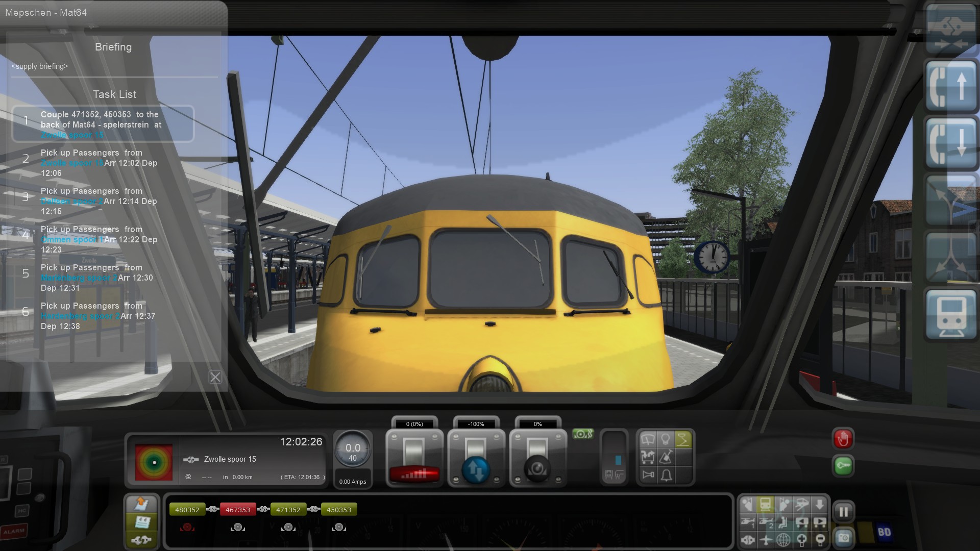Click task 5 pickup Arr 12:30

coord(103,278)
